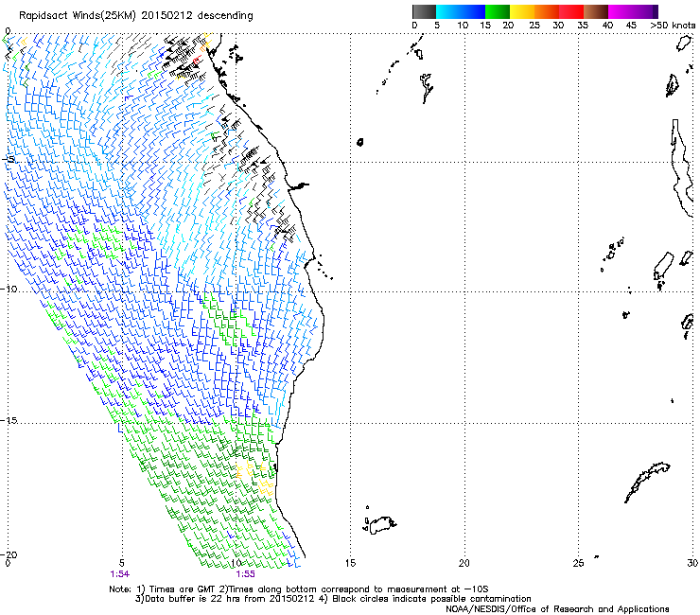Click the '20' label under the color legend
The height and width of the screenshot is (615, 700).
508,26
